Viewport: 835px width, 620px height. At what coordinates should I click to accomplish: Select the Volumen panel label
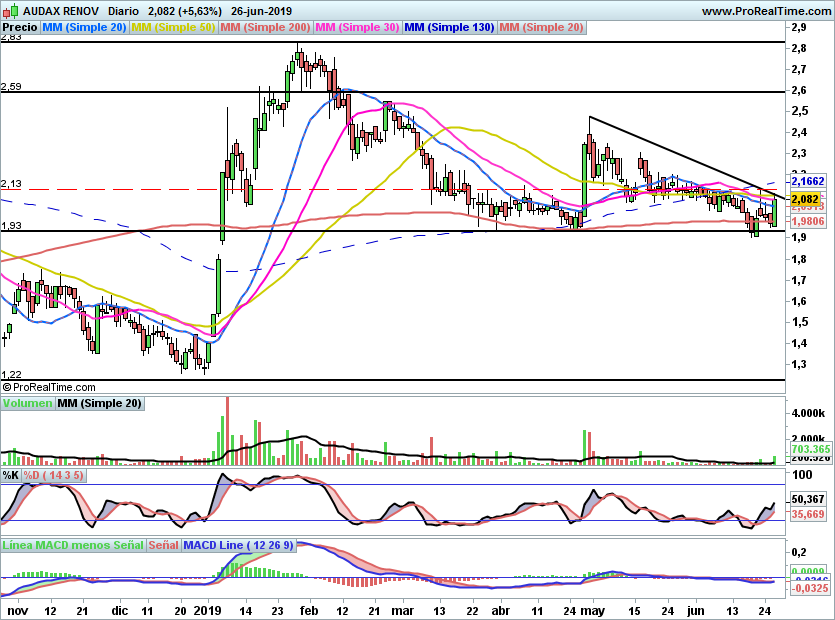point(27,403)
